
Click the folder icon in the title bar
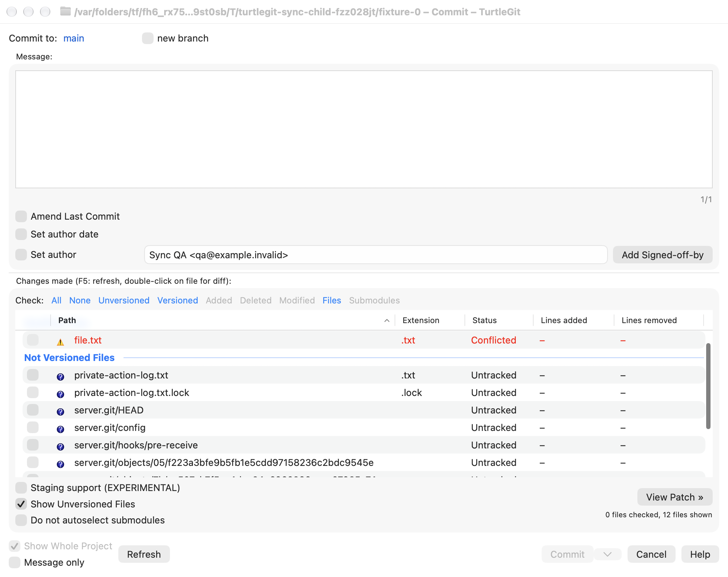(66, 12)
